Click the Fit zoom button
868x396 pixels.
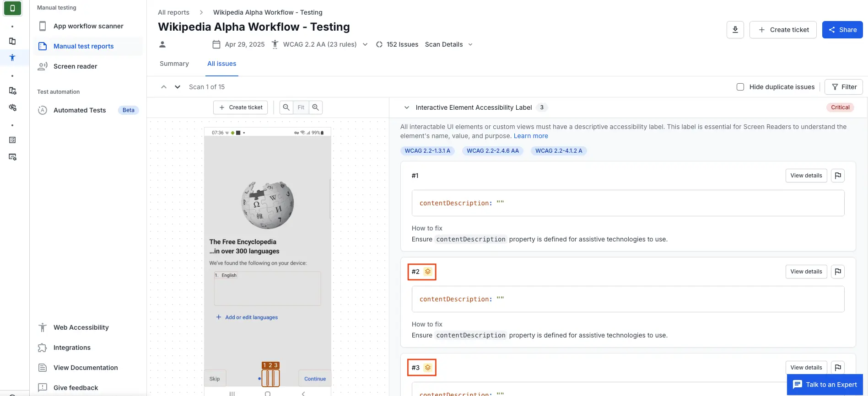pos(301,107)
